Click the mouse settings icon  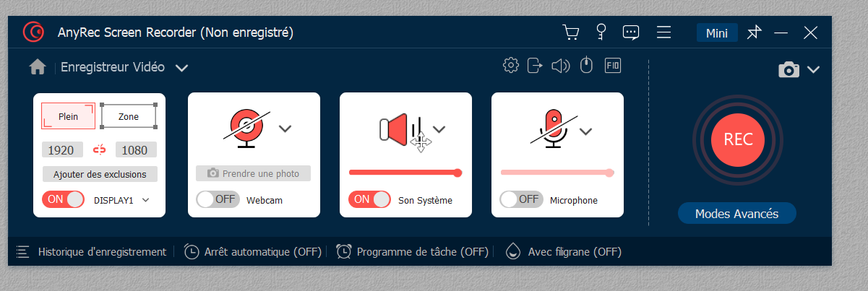click(x=587, y=66)
